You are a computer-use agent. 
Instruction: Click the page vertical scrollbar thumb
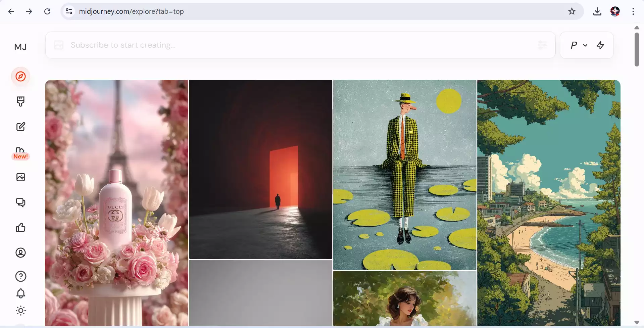pyautogui.click(x=637, y=49)
